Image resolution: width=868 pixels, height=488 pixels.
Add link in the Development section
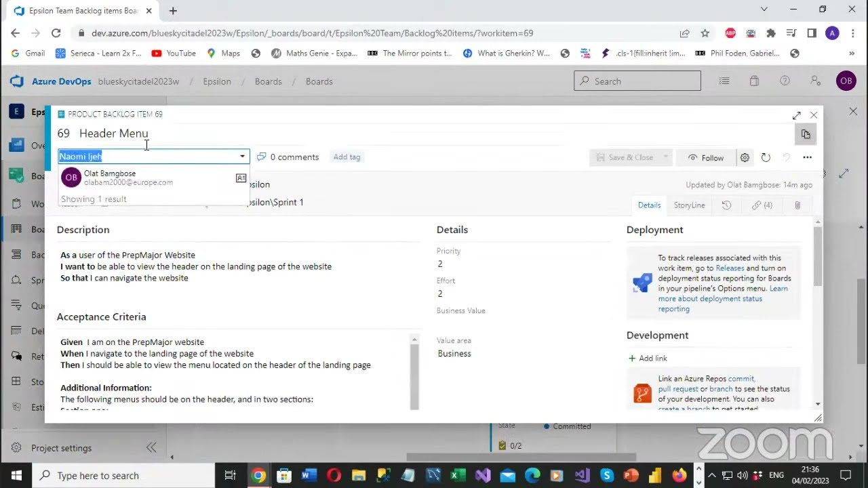point(648,358)
